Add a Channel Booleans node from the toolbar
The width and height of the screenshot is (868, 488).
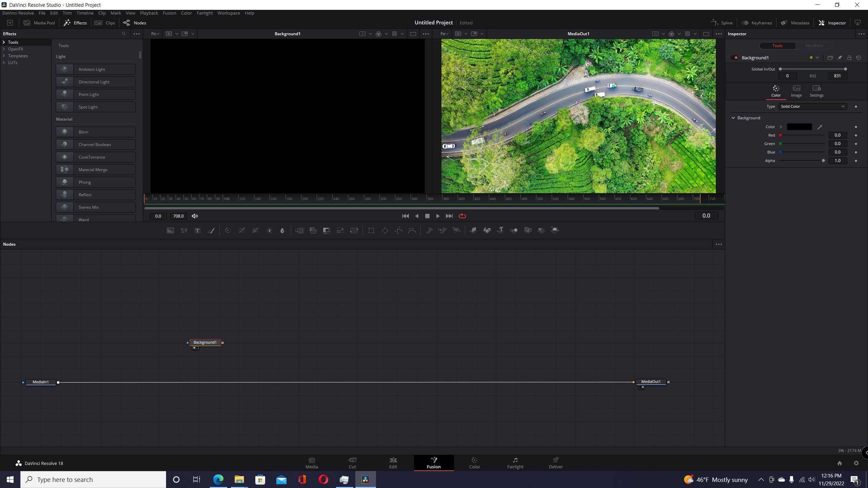pyautogui.click(x=313, y=230)
